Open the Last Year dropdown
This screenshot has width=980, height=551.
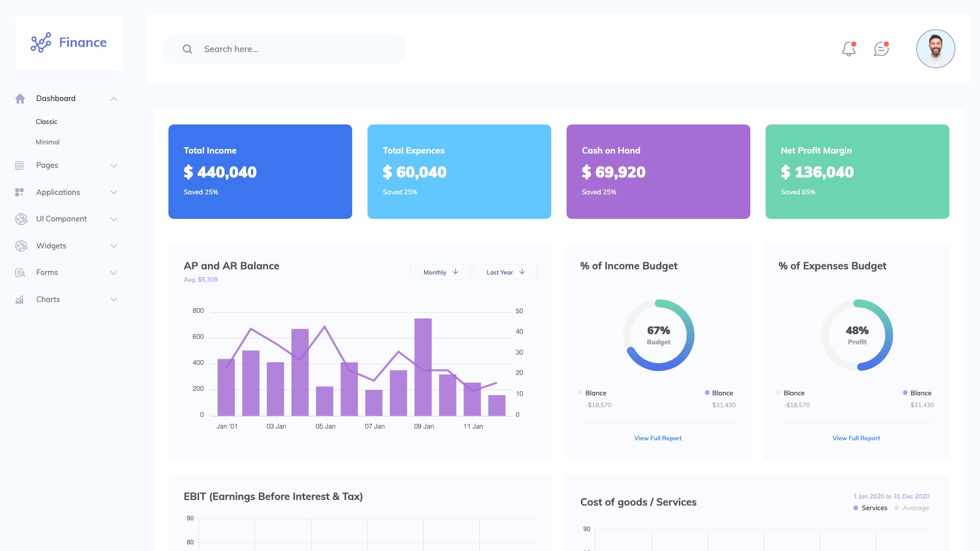(505, 272)
